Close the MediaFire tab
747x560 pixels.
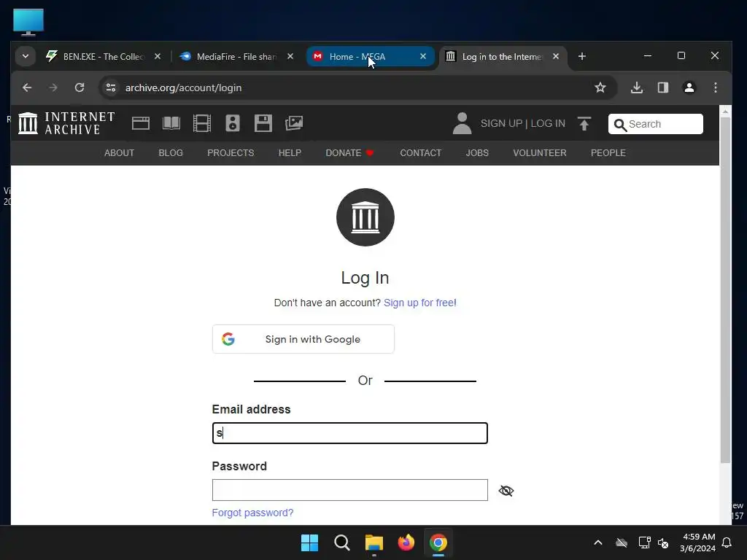pos(290,56)
